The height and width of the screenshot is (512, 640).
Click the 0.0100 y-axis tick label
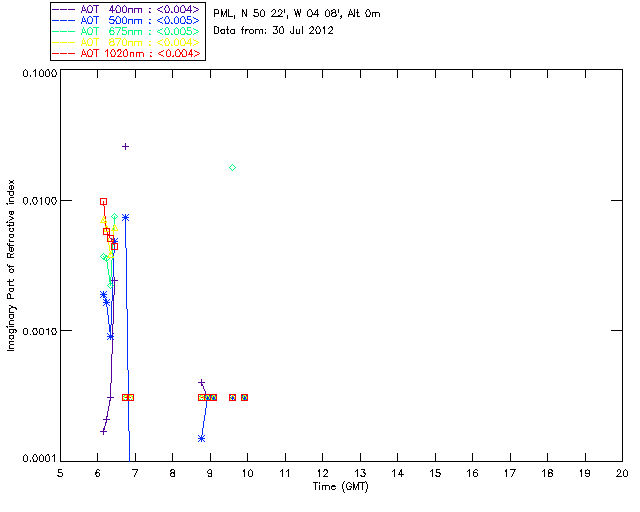click(x=40, y=200)
